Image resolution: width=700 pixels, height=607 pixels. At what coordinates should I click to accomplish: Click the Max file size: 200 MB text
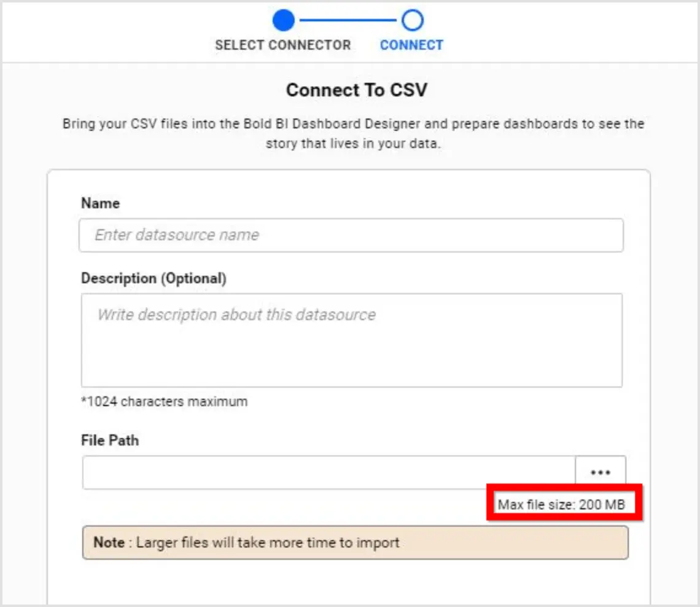[x=562, y=505]
